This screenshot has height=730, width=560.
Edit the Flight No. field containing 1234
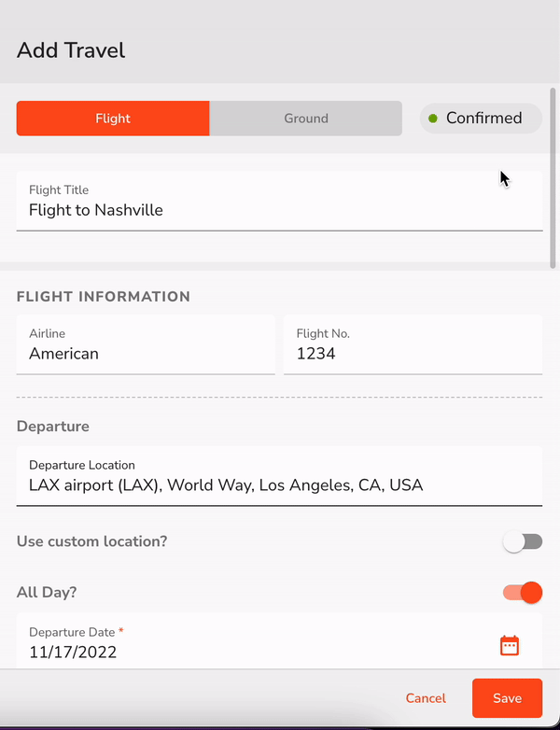tap(413, 344)
